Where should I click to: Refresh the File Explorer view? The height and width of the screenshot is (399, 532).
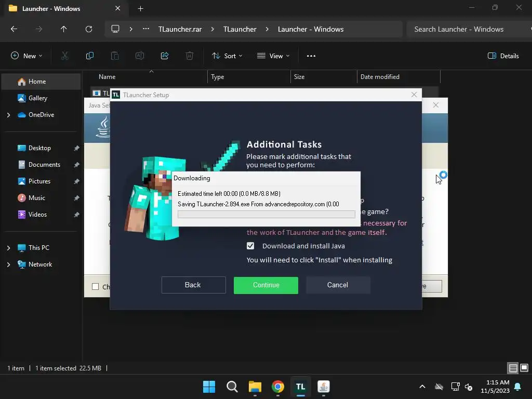click(88, 29)
